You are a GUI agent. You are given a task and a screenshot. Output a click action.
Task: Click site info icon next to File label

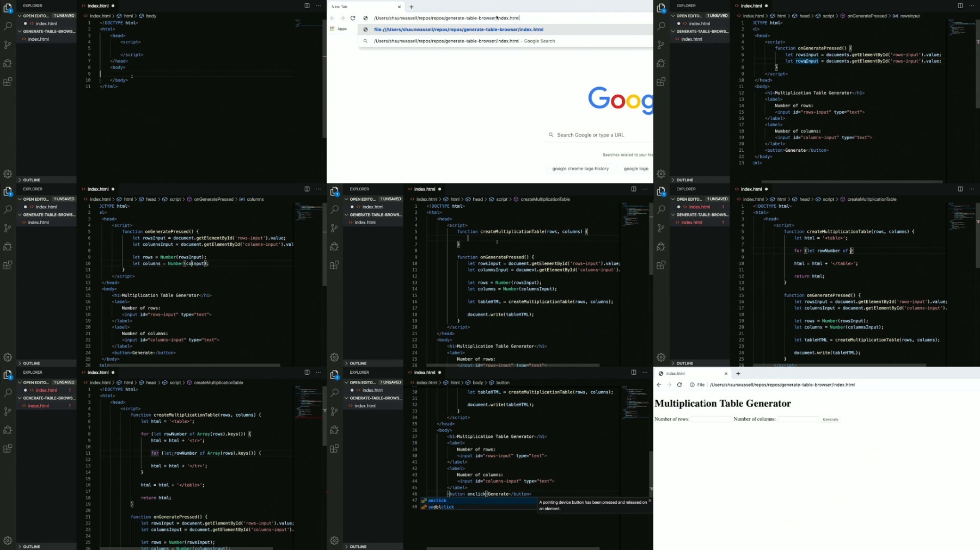(x=692, y=385)
